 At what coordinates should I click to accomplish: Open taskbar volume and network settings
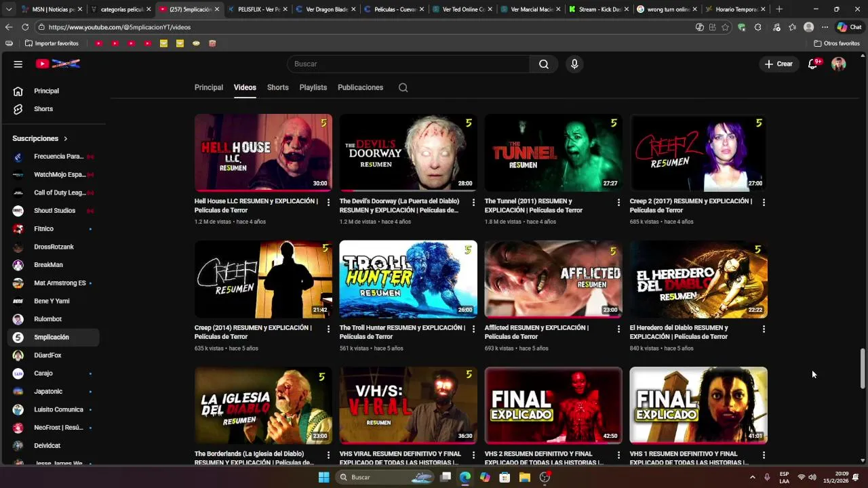807,477
